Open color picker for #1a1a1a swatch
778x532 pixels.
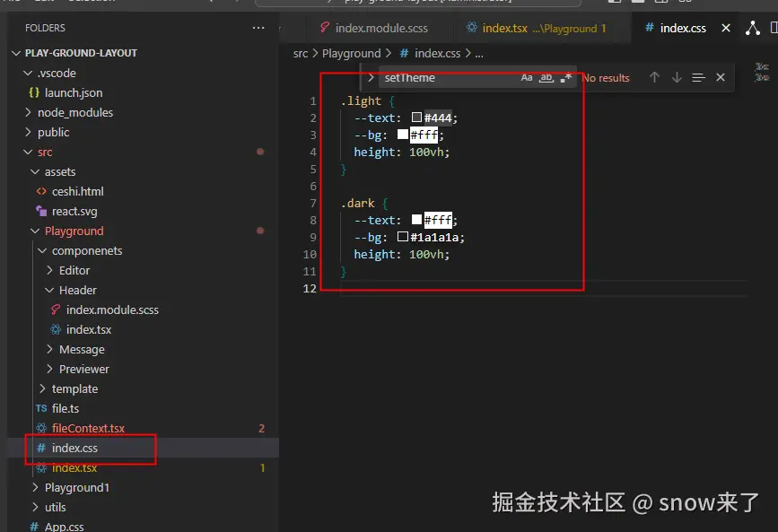[403, 236]
